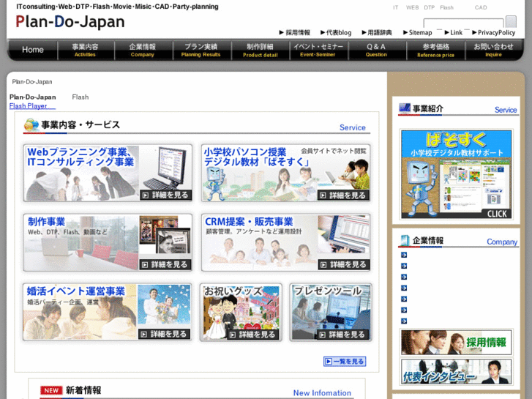Open the 事業内容 Activities menu item
The height and width of the screenshot is (399, 532).
[85, 50]
